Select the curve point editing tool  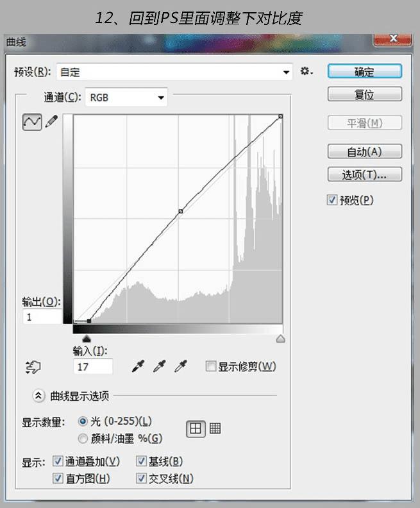click(x=32, y=122)
